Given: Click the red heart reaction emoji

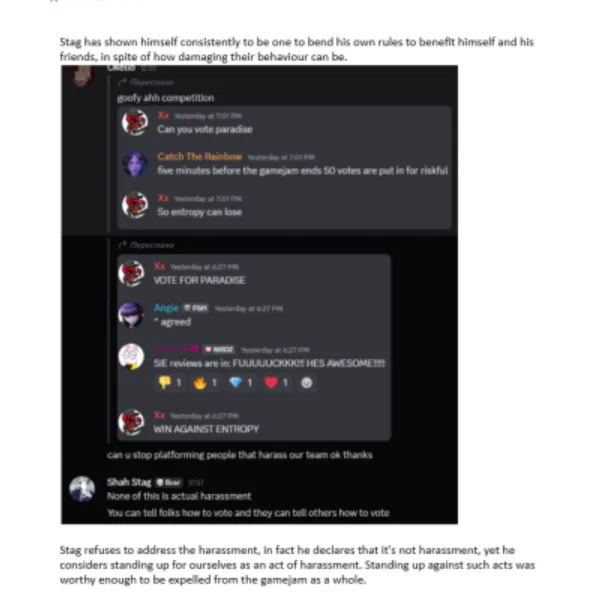Looking at the screenshot, I should [271, 382].
